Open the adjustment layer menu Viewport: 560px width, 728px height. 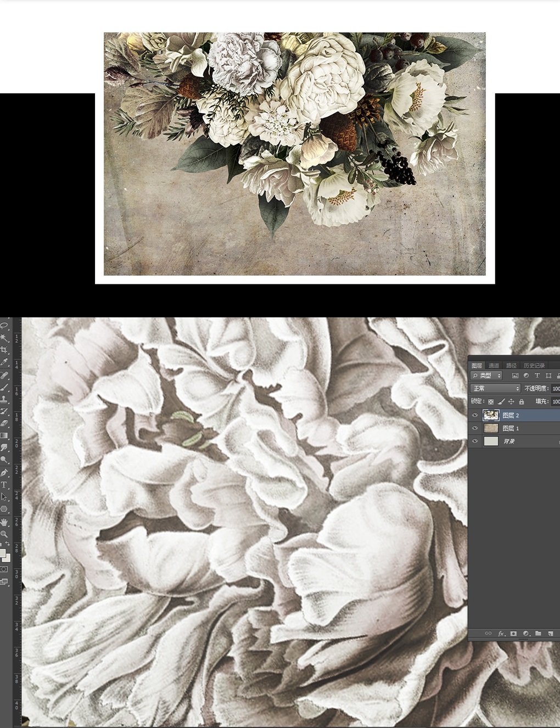(526, 634)
